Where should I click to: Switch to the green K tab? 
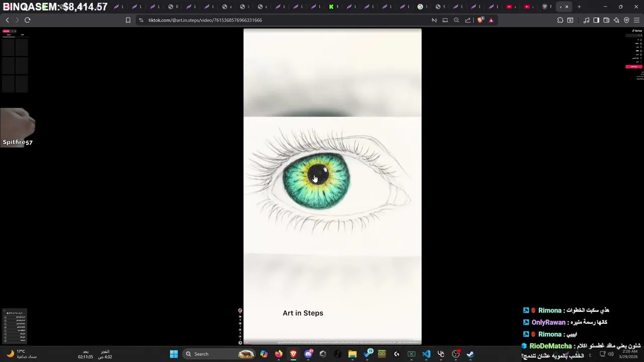[x=334, y=7]
